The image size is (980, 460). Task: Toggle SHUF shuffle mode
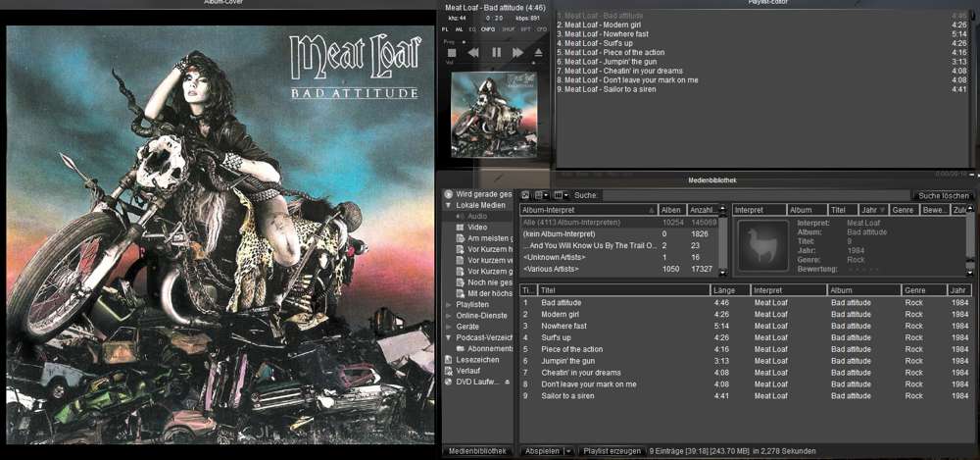508,29
